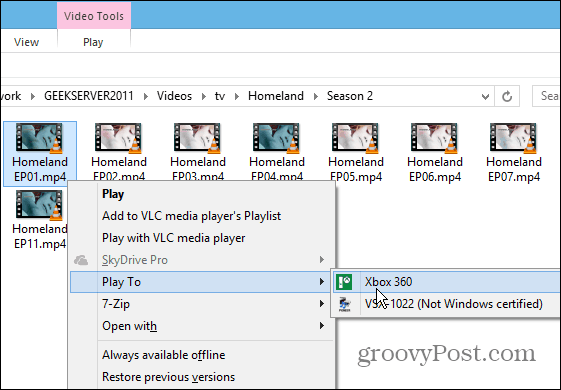
Task: Expand the chevron after GEEKSERVER2011 in address bar
Action: (146, 97)
